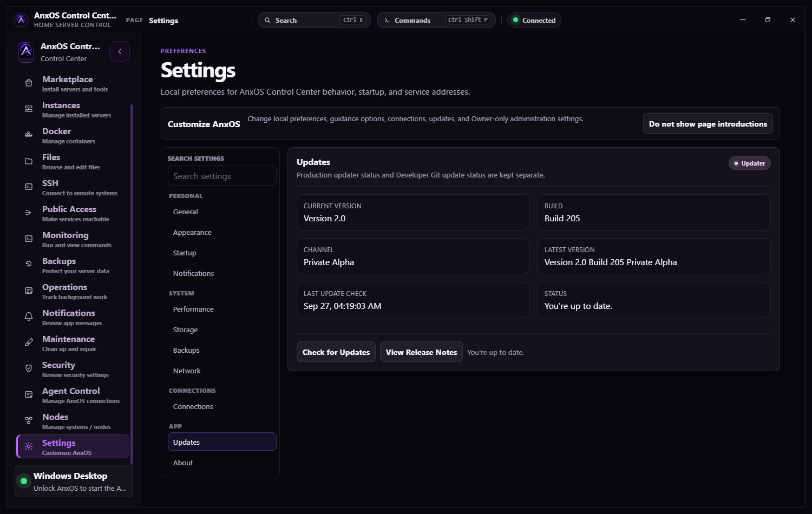Screen dimensions: 812x514
Task: Click the SSH terminal icon
Action: pos(29,187)
